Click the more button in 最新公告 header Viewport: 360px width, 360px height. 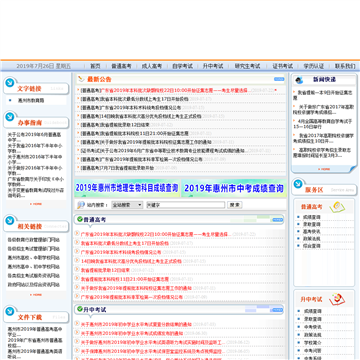tap(279, 79)
